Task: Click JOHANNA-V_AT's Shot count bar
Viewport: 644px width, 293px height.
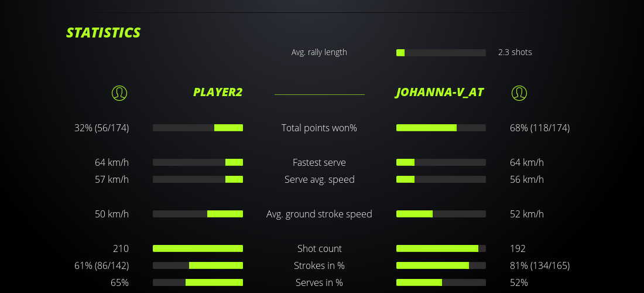Action: coord(441,248)
